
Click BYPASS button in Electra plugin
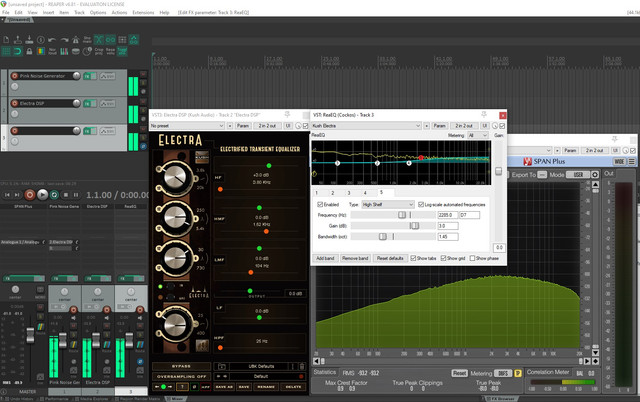pos(181,366)
